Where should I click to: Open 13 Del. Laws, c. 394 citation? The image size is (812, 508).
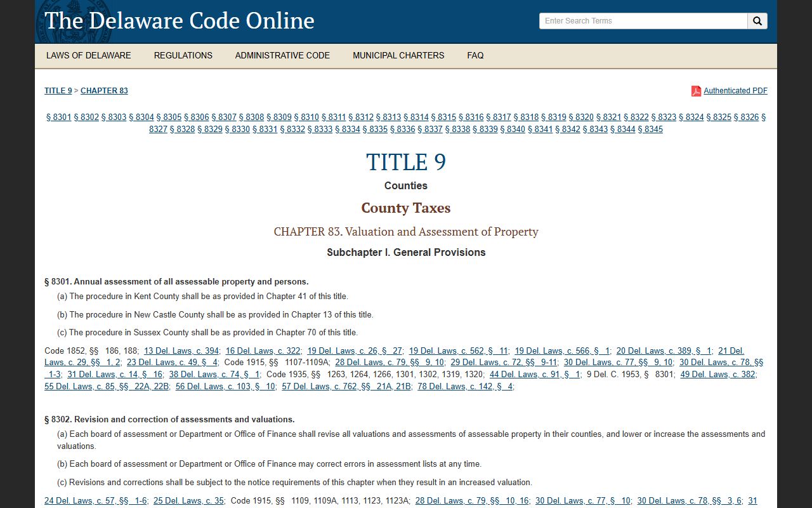point(181,351)
